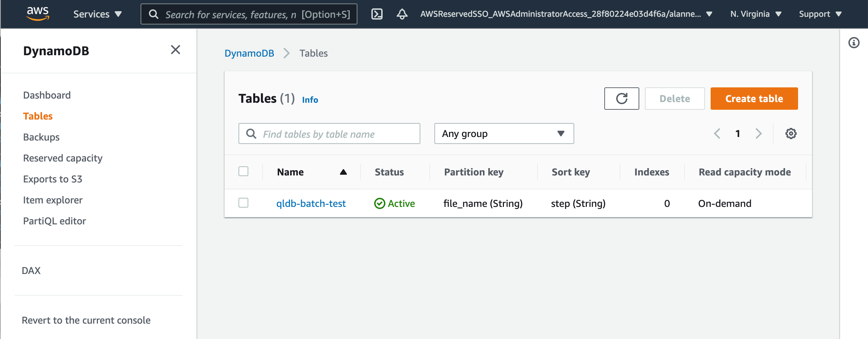Click the Sort key column header
Image resolution: width=868 pixels, height=339 pixels.
tap(571, 172)
